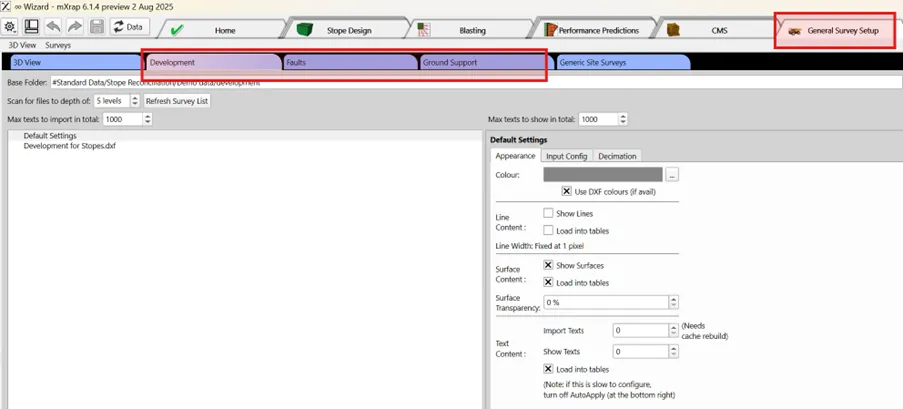The height and width of the screenshot is (409, 903).
Task: Open the Surveys menu
Action: (x=58, y=45)
